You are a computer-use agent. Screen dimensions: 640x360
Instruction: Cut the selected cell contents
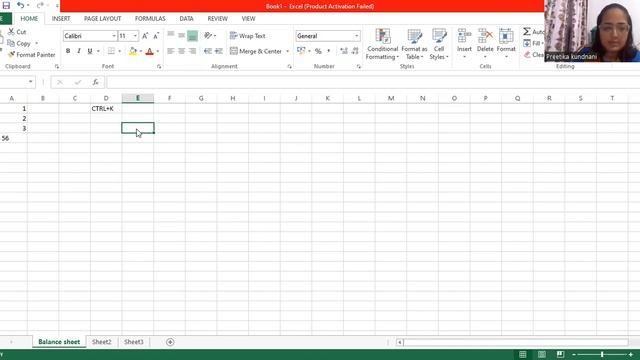(17, 32)
